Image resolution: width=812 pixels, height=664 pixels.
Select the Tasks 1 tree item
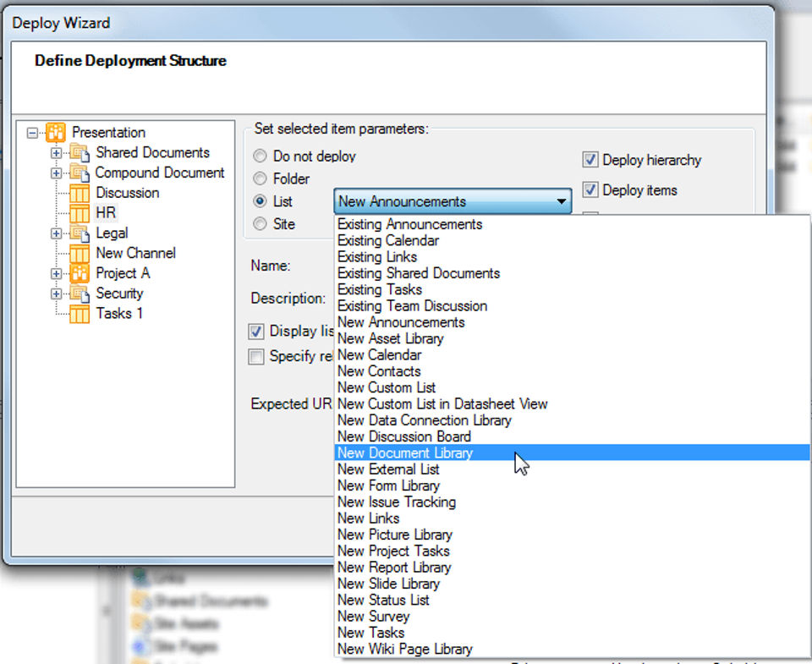pyautogui.click(x=119, y=314)
